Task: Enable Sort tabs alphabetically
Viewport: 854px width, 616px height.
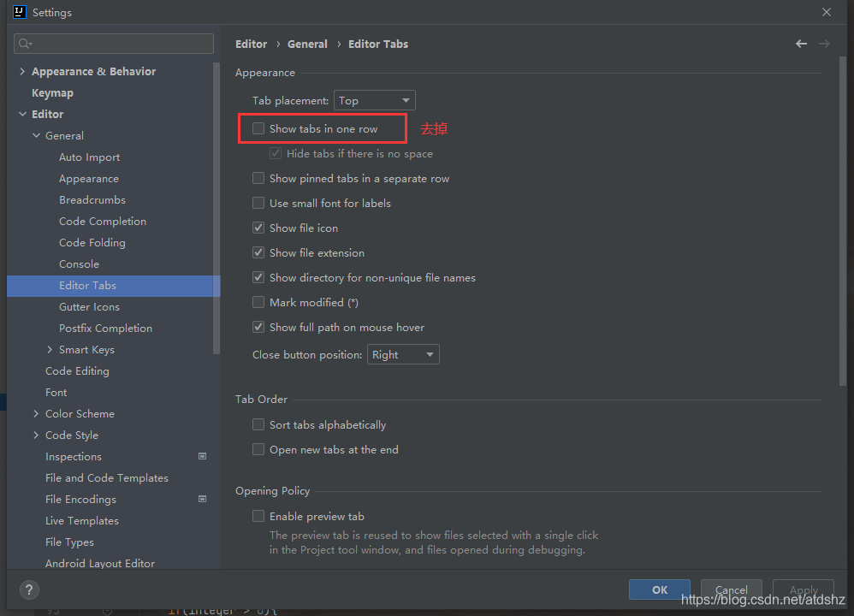Action: [258, 425]
